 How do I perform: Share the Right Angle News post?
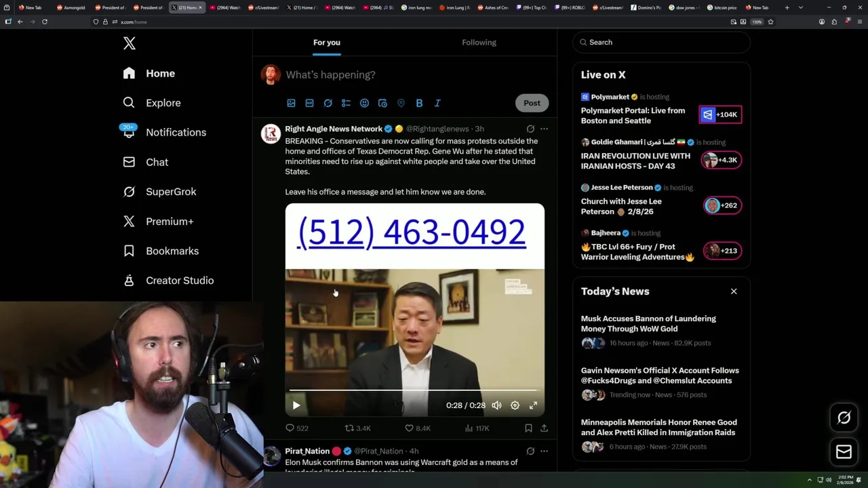[544, 428]
